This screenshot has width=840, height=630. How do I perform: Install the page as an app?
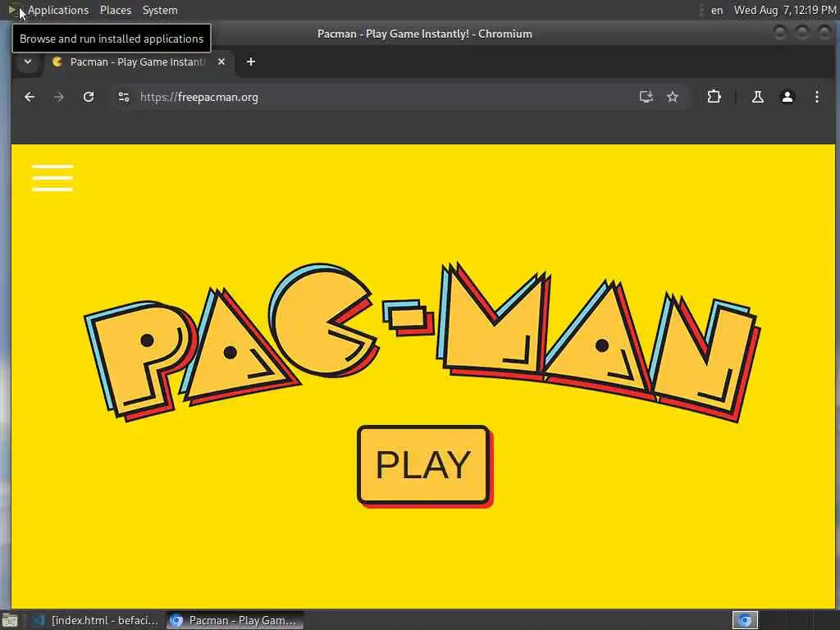tap(646, 97)
